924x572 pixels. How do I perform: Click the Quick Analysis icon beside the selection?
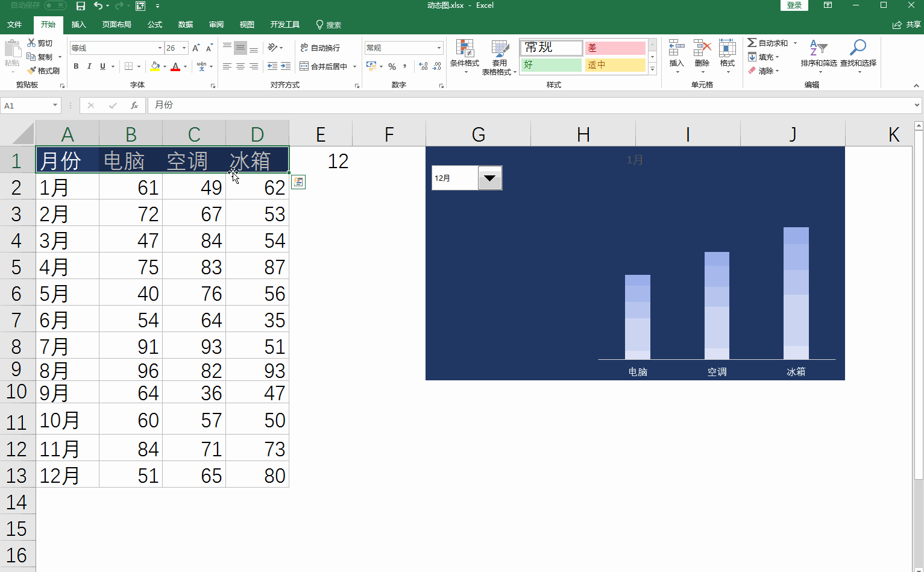point(298,181)
